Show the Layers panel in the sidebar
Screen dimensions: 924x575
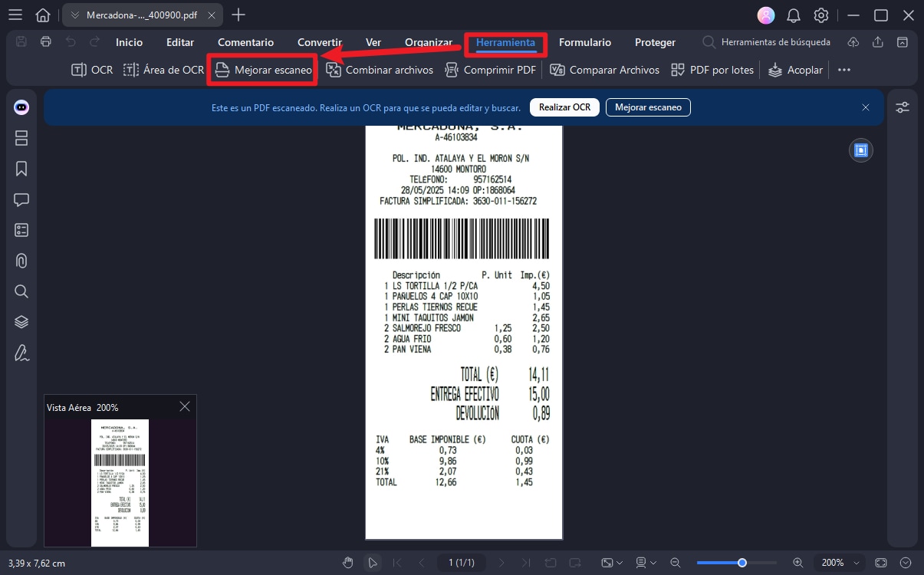click(21, 321)
